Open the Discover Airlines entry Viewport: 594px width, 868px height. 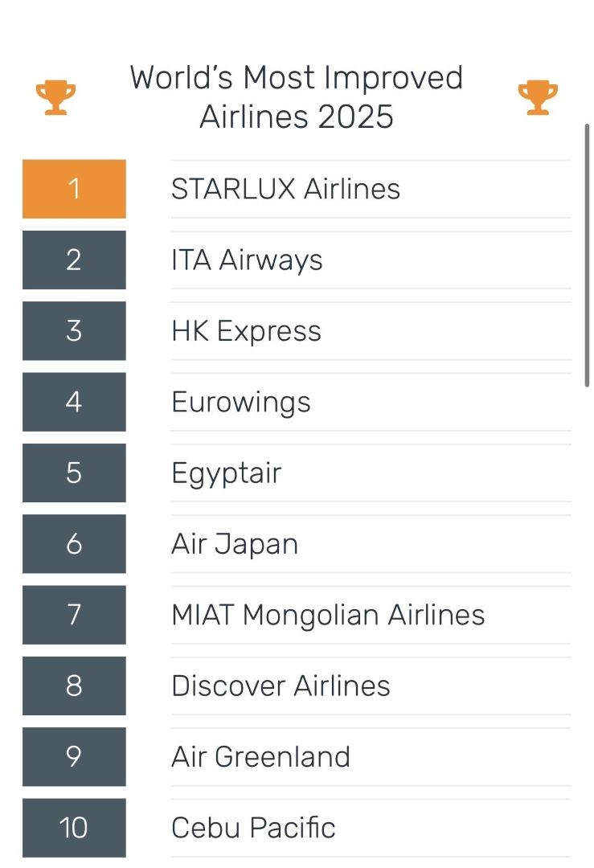pyautogui.click(x=281, y=686)
